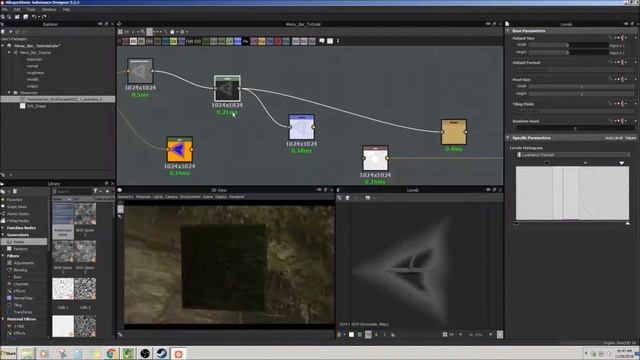Select the orange SVG node with blue triangle
Viewport: 640px width, 360px height.
(x=179, y=149)
